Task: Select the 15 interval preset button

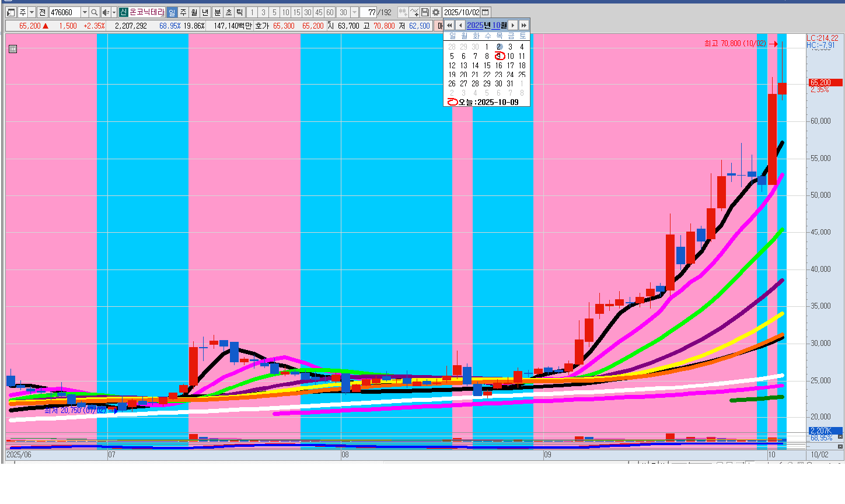Action: pyautogui.click(x=296, y=12)
